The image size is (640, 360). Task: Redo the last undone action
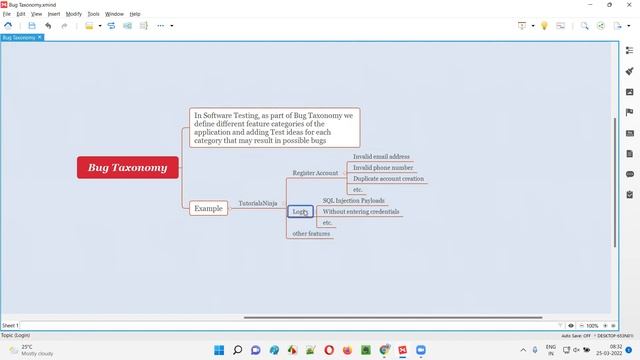[x=64, y=26]
